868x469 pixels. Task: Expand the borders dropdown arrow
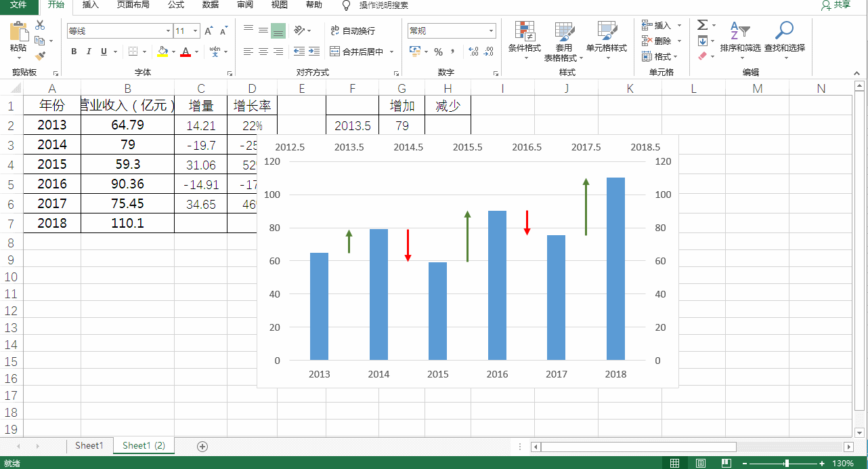144,52
